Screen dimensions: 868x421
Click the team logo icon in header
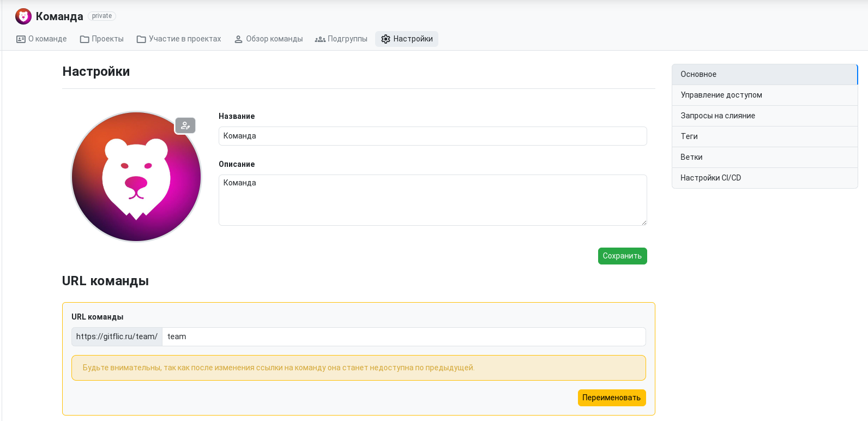[23, 16]
